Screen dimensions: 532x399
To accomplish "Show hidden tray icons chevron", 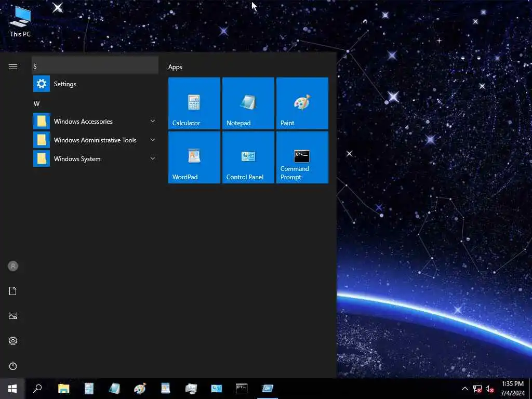I will tap(465, 389).
